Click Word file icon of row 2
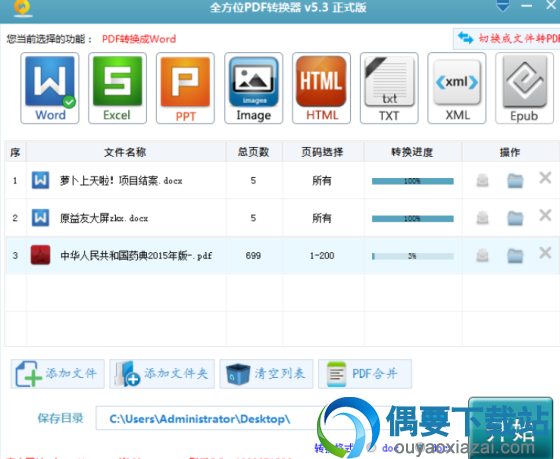The image size is (560, 459). (x=40, y=218)
